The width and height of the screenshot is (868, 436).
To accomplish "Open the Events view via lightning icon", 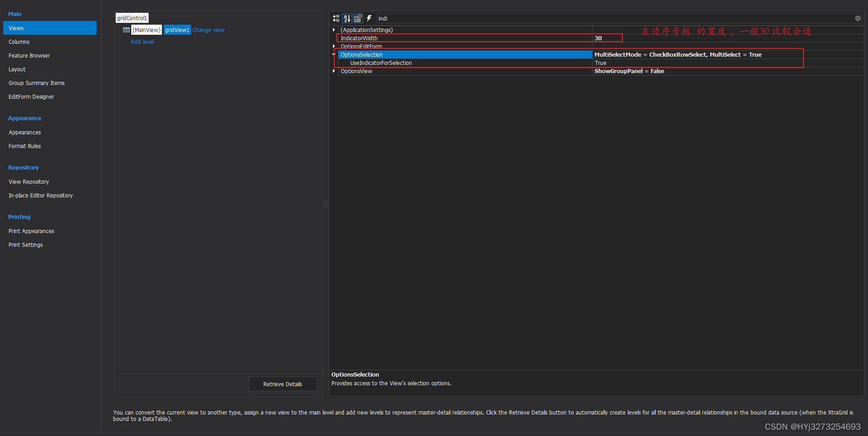I will click(x=369, y=18).
